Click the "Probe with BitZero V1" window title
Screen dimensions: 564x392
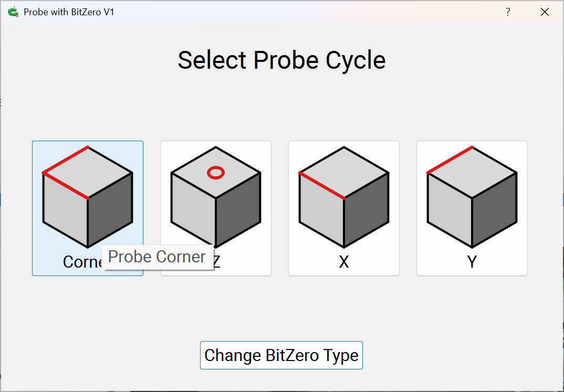point(69,12)
